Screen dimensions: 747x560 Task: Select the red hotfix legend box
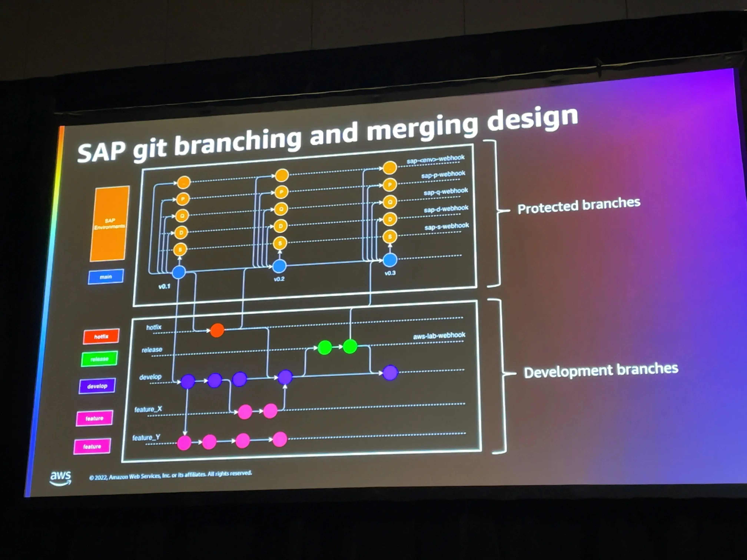point(101,336)
